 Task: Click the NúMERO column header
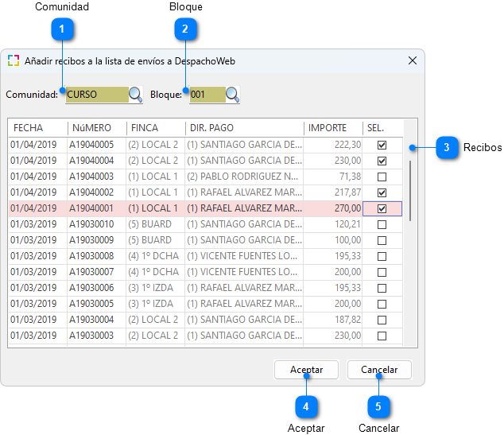pyautogui.click(x=96, y=128)
